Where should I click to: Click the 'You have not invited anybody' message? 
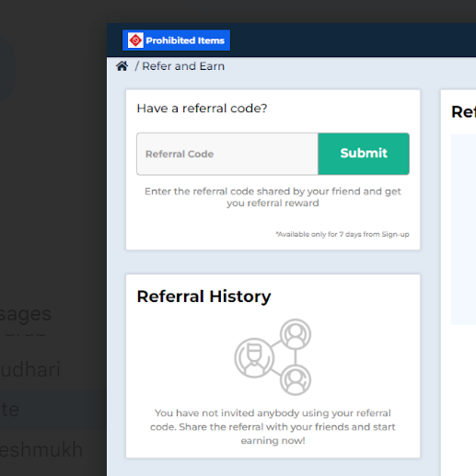273,426
